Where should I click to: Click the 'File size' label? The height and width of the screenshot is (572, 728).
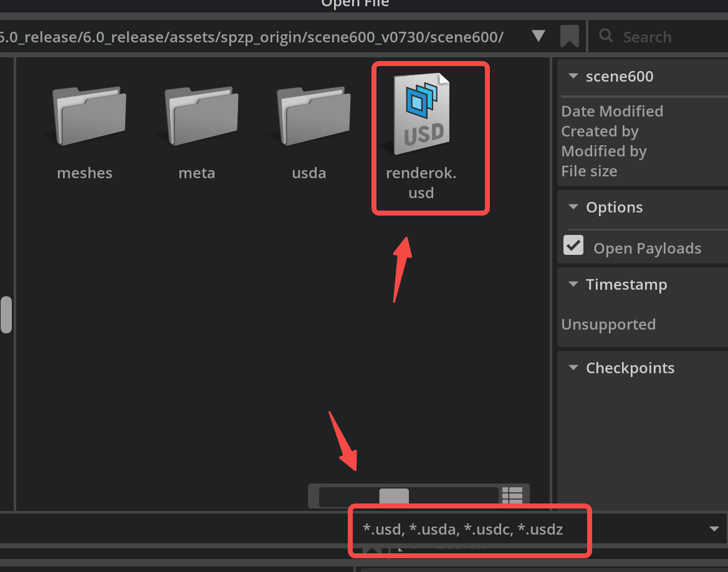click(x=589, y=171)
